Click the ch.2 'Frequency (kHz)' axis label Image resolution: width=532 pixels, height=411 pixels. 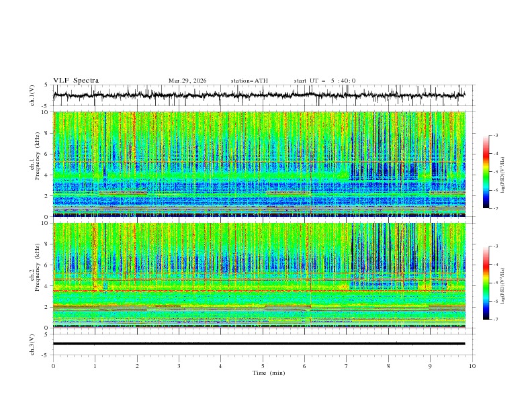38,267
